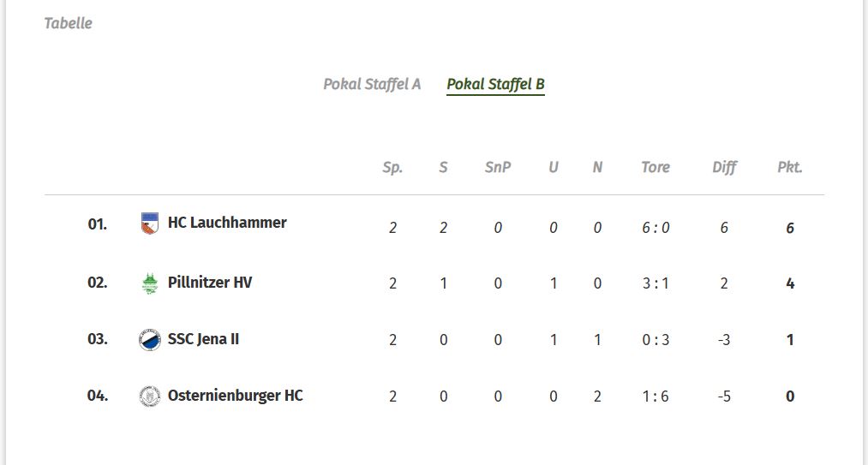Click HC Lauchhammer's 6 points value
Image resolution: width=868 pixels, height=465 pixels.
coord(790,228)
